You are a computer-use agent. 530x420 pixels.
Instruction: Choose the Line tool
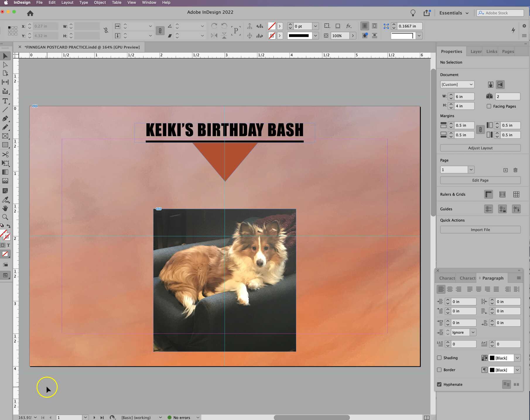tap(5, 110)
